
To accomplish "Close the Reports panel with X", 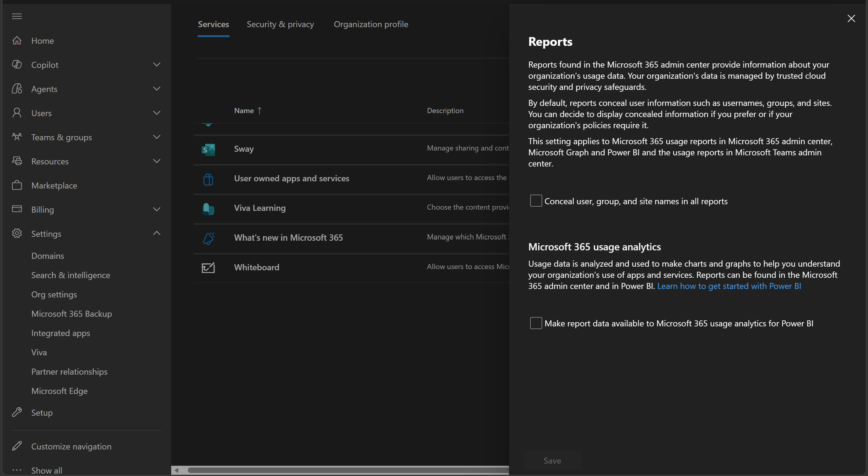I will tap(851, 19).
